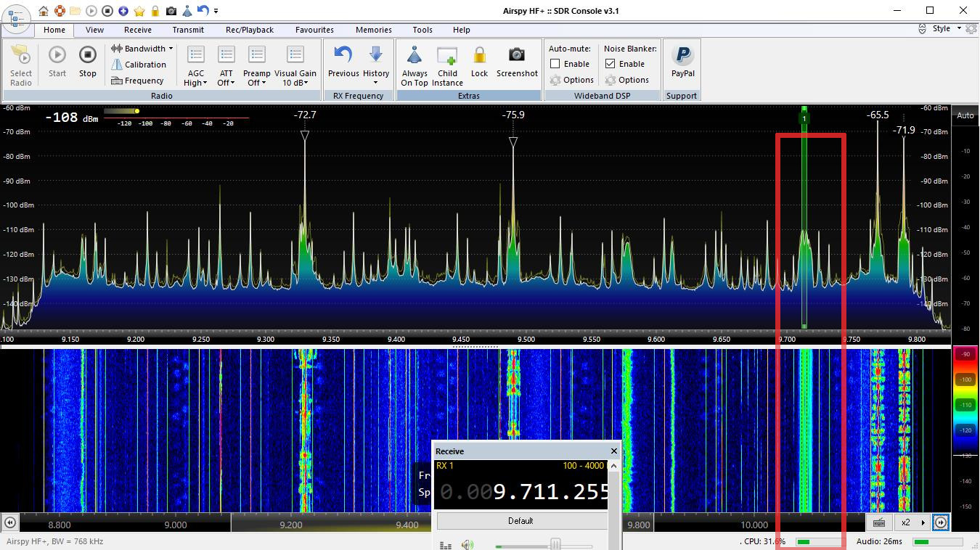Enable the Auto-mute checkbox
980x550 pixels.
555,64
